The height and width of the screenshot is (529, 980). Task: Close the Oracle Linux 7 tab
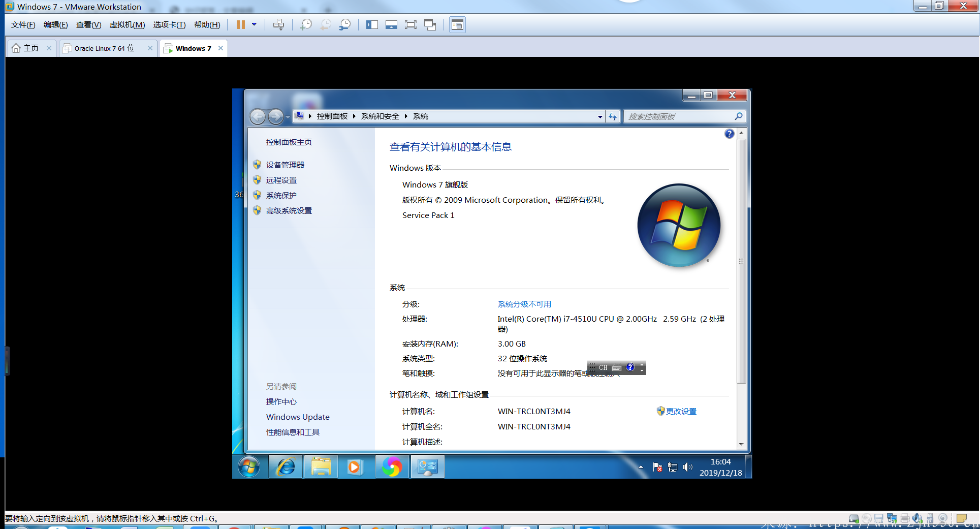pos(150,48)
